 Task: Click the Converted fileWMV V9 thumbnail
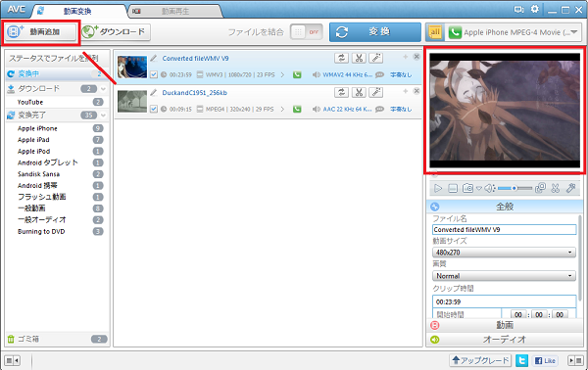click(x=132, y=67)
